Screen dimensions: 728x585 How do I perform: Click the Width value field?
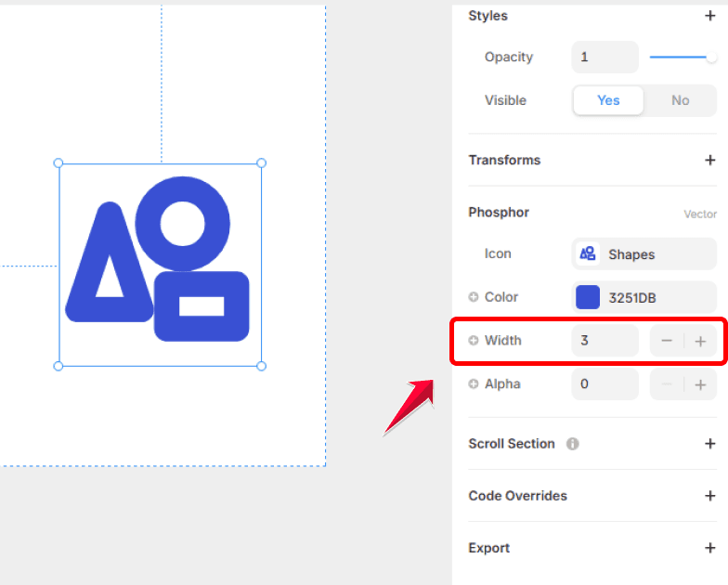604,341
